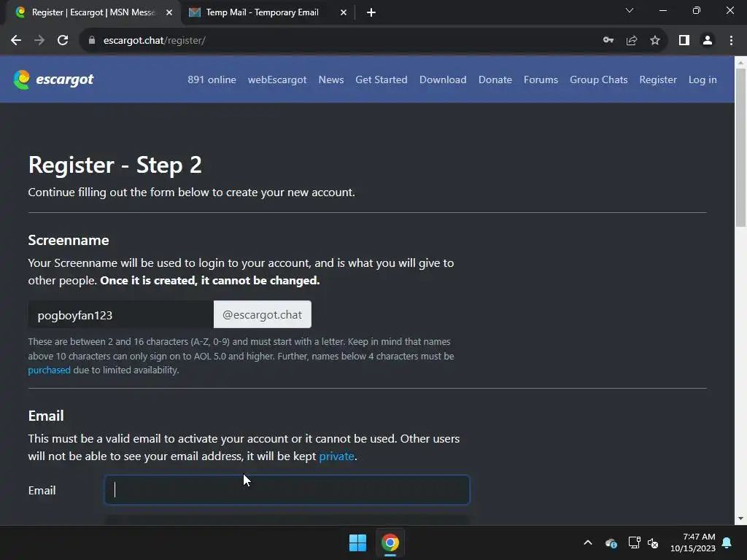This screenshot has height=560, width=747.
Task: Open the browser side panel
Action: pos(684,41)
